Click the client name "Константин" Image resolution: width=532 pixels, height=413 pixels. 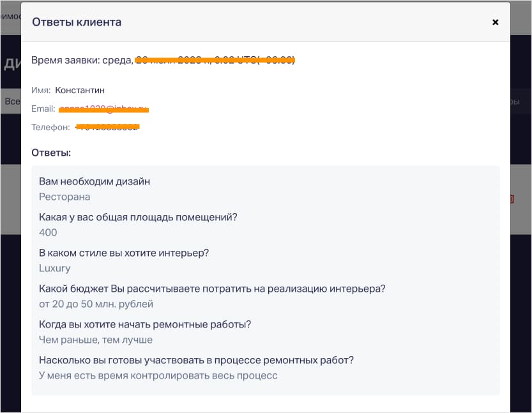[80, 91]
